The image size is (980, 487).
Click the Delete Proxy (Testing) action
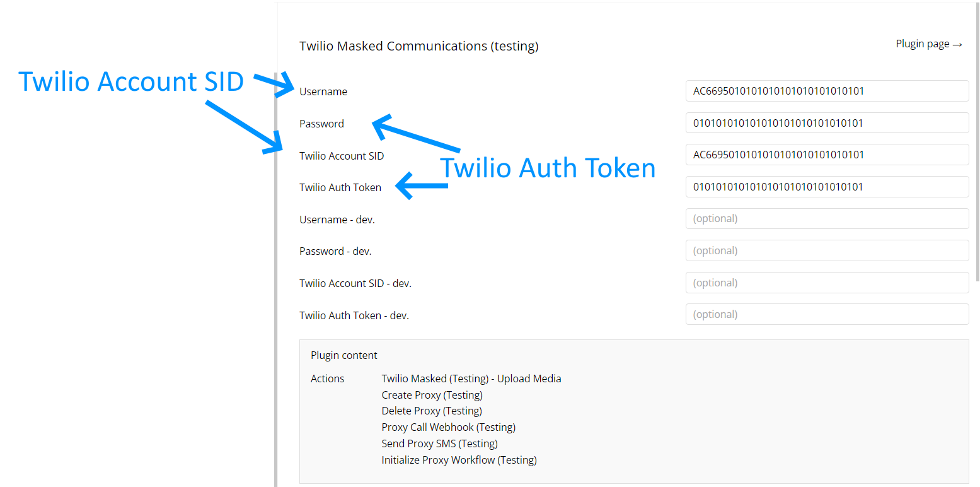click(432, 411)
